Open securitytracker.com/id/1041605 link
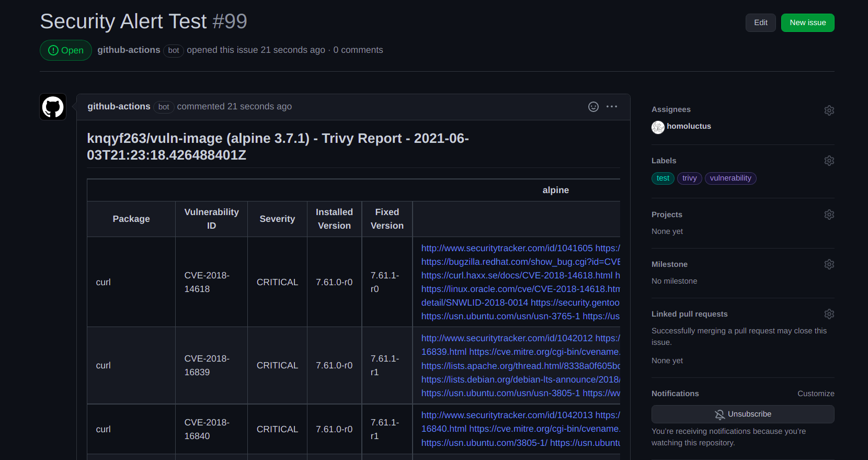Image resolution: width=868 pixels, height=460 pixels. click(x=507, y=248)
